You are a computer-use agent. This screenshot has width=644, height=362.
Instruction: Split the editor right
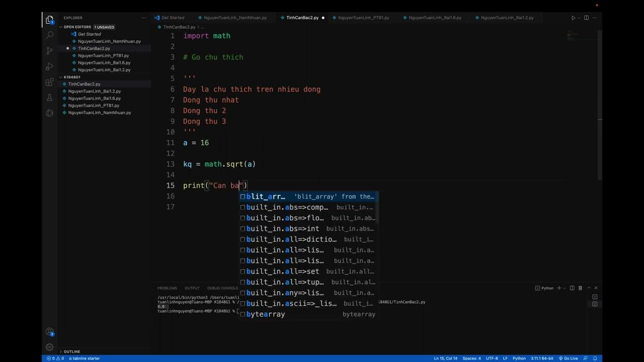point(586,18)
